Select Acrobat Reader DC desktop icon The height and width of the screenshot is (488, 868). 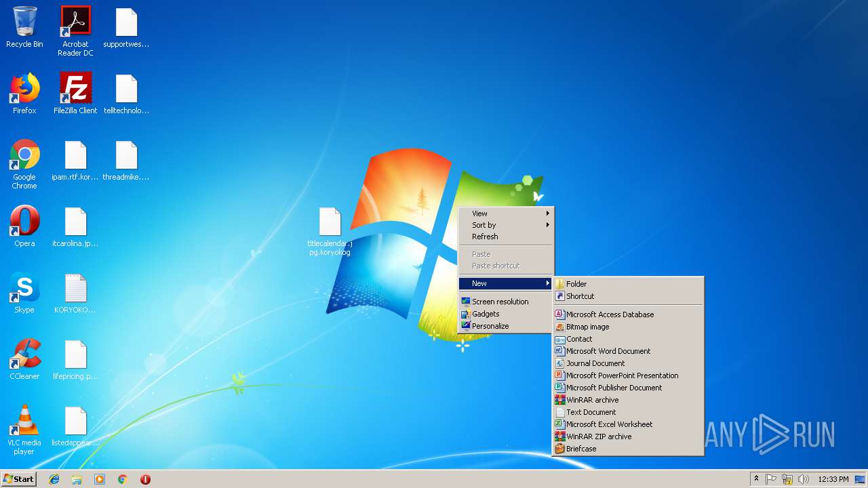point(75,30)
